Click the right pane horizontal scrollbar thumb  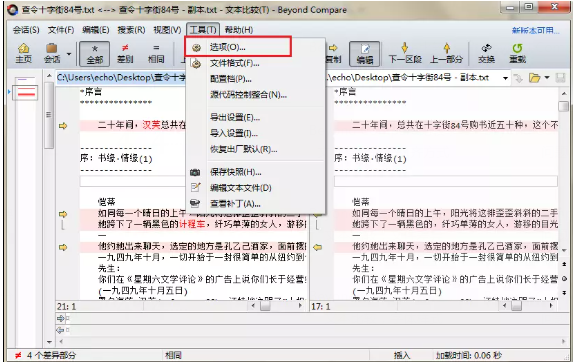pos(516,306)
